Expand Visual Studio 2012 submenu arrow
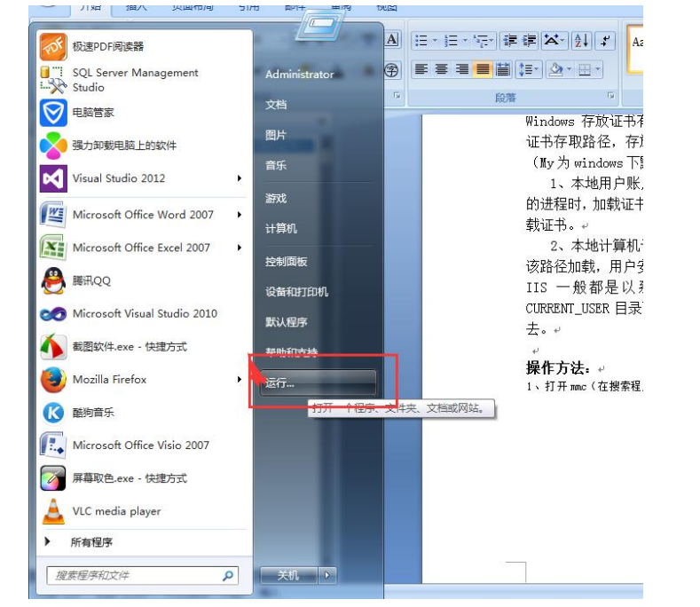The height and width of the screenshot is (607, 700). [240, 178]
